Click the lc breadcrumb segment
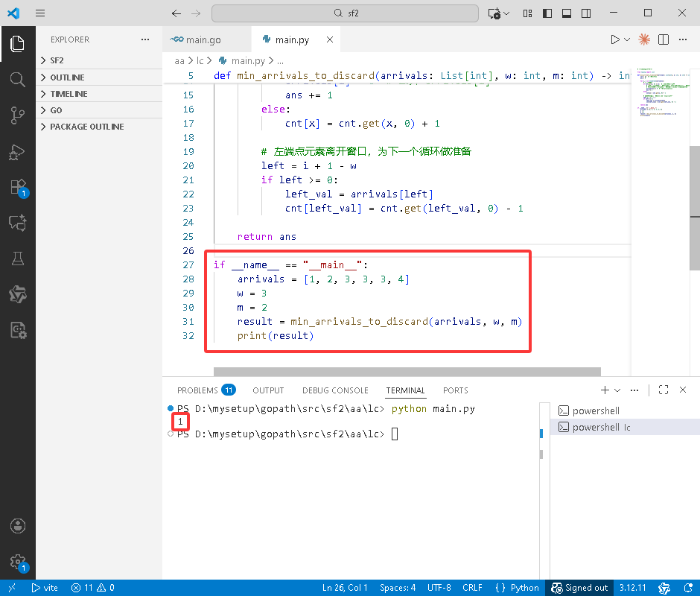This screenshot has height=596, width=700. (200, 60)
